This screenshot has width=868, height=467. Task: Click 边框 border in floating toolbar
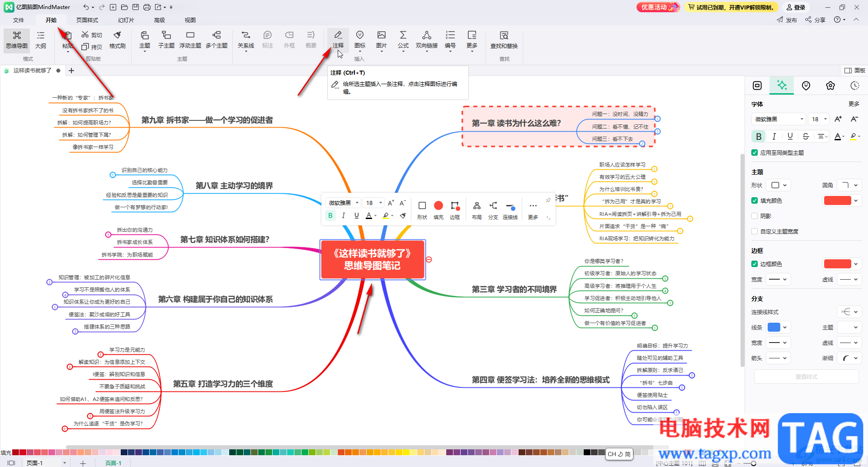click(x=455, y=210)
